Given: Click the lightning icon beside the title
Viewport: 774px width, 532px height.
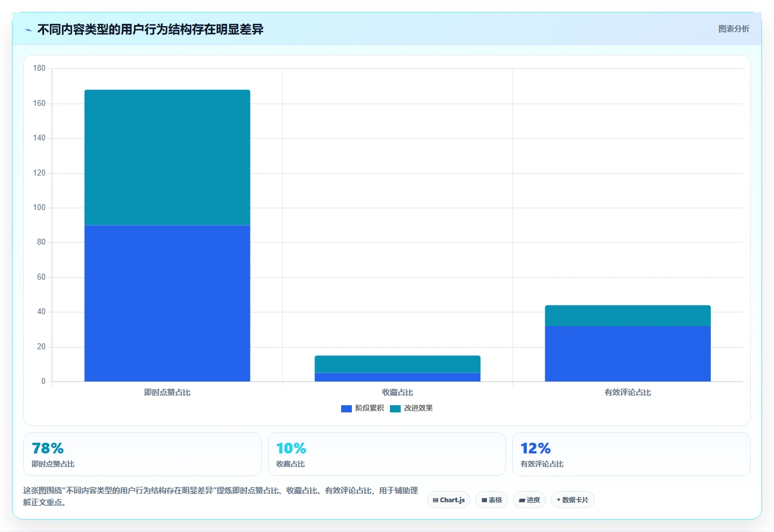Looking at the screenshot, I should click(28, 30).
